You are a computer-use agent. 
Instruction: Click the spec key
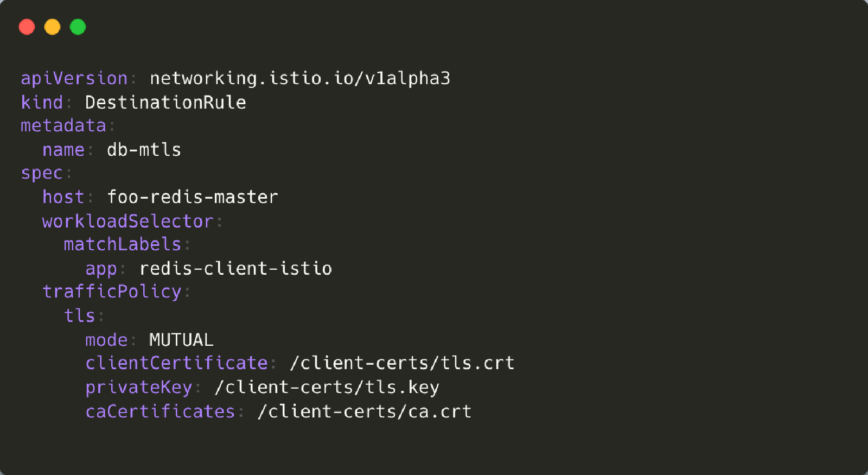pos(42,174)
